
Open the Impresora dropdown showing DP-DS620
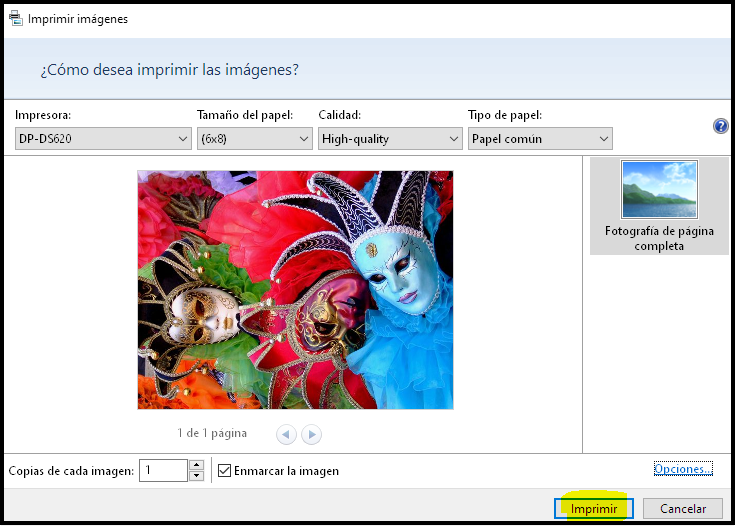103,139
